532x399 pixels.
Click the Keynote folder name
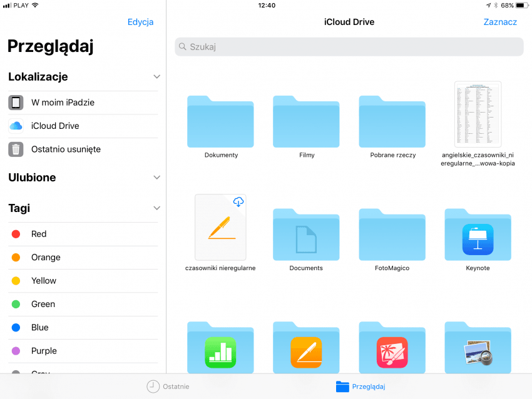click(478, 268)
